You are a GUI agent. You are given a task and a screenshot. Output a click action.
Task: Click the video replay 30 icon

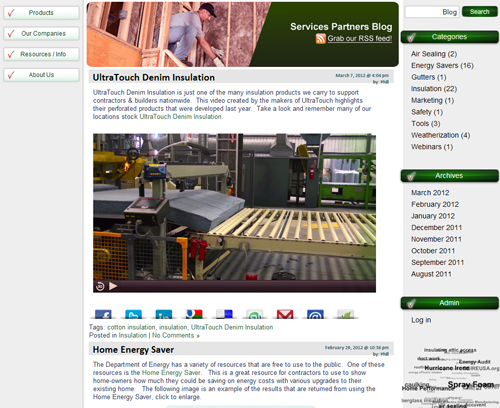[x=100, y=286]
